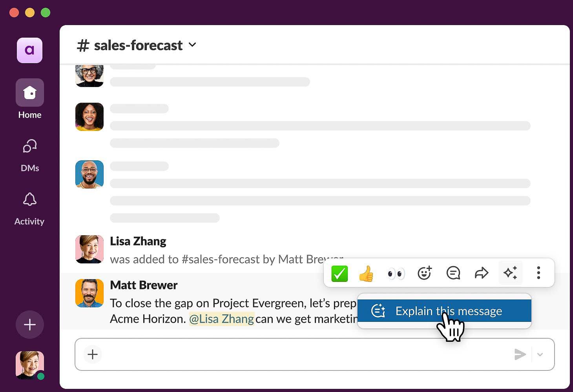React with the eyes emoji

click(396, 273)
